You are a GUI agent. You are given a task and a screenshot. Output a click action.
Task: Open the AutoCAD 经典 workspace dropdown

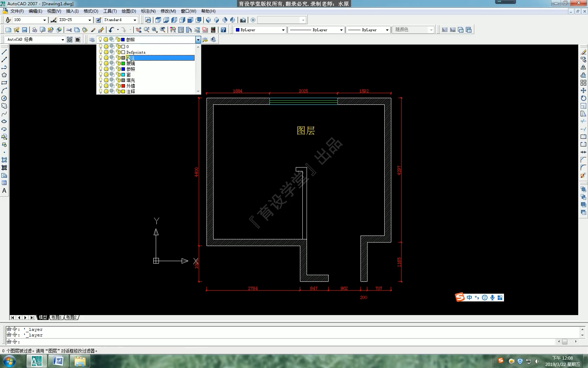[63, 40]
